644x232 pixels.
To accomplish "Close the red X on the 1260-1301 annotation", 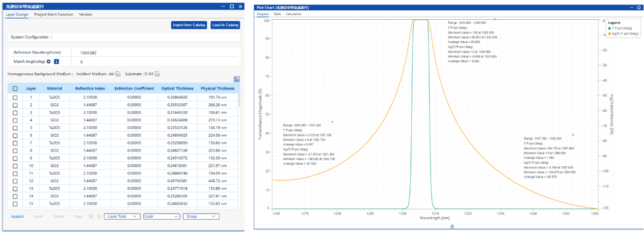I will coord(333,121).
